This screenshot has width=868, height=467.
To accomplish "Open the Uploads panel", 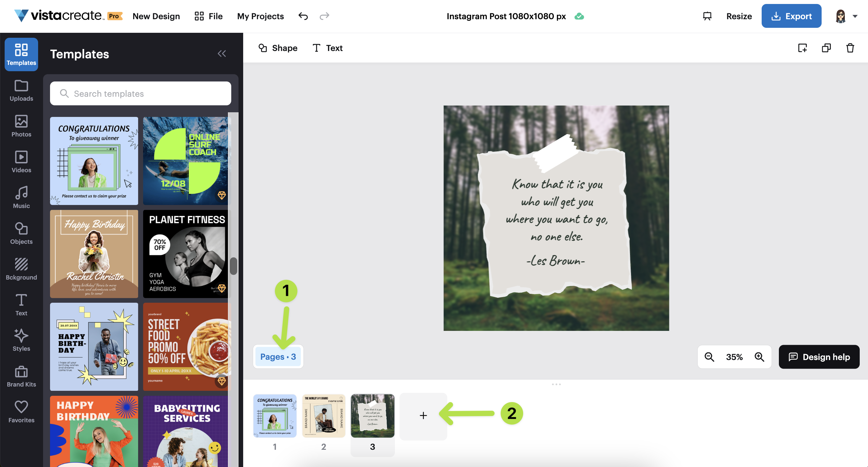I will pos(21,91).
